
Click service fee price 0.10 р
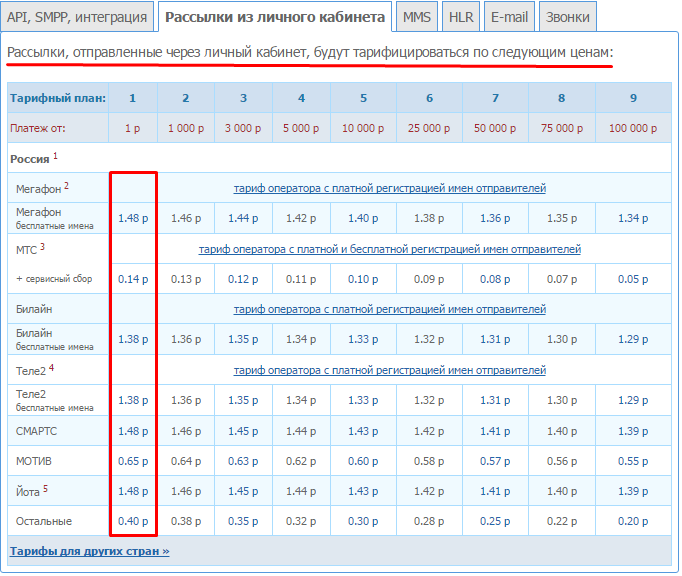pyautogui.click(x=363, y=279)
